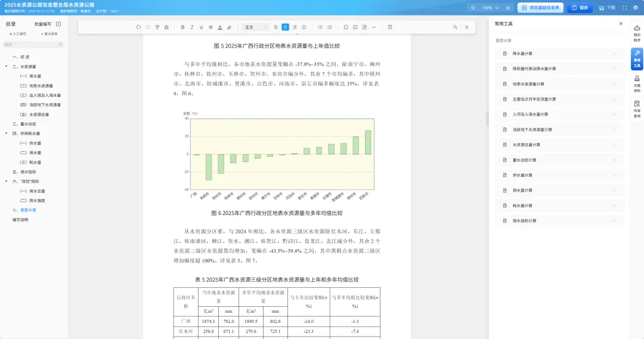Close the 常用工具 panel
The height and width of the screenshot is (339, 644).
(x=621, y=24)
